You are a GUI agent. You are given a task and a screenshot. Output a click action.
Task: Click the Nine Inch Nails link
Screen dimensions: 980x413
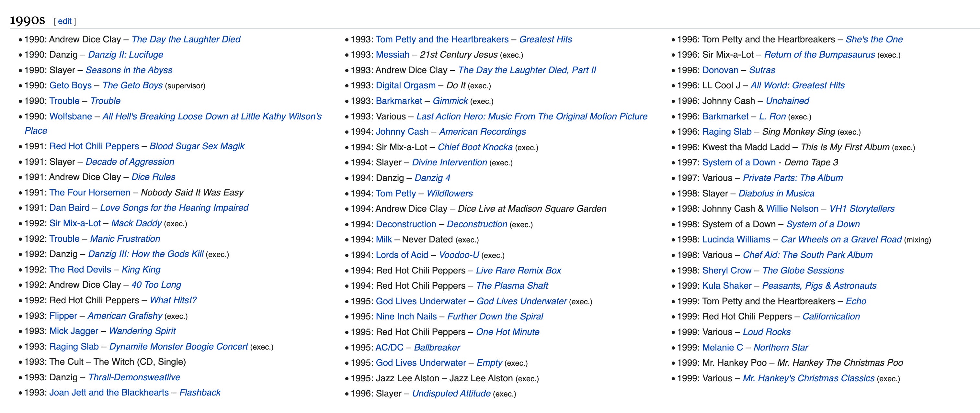click(406, 317)
